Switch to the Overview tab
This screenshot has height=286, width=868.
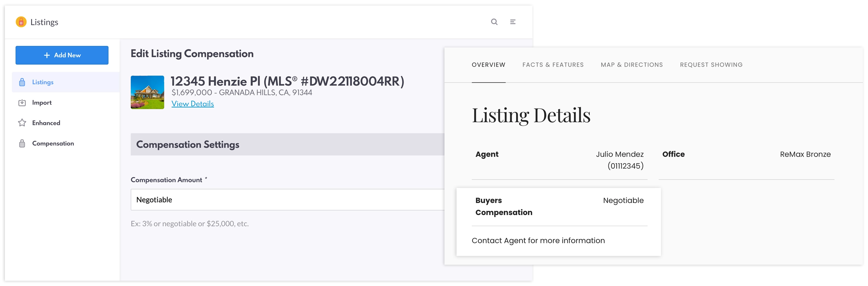(488, 65)
